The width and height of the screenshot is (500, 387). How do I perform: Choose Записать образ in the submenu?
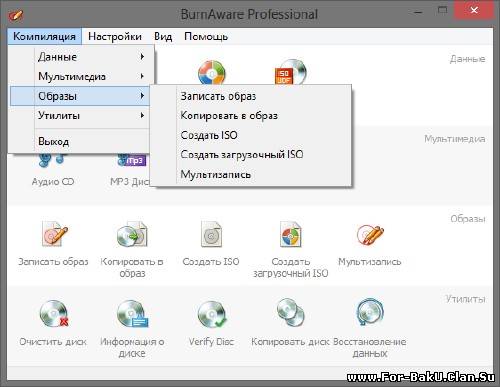[252, 96]
